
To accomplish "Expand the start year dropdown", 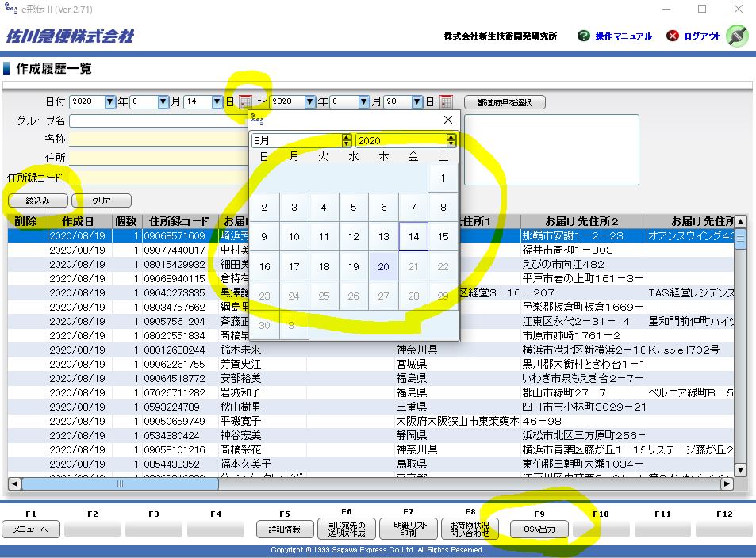I will 110,102.
